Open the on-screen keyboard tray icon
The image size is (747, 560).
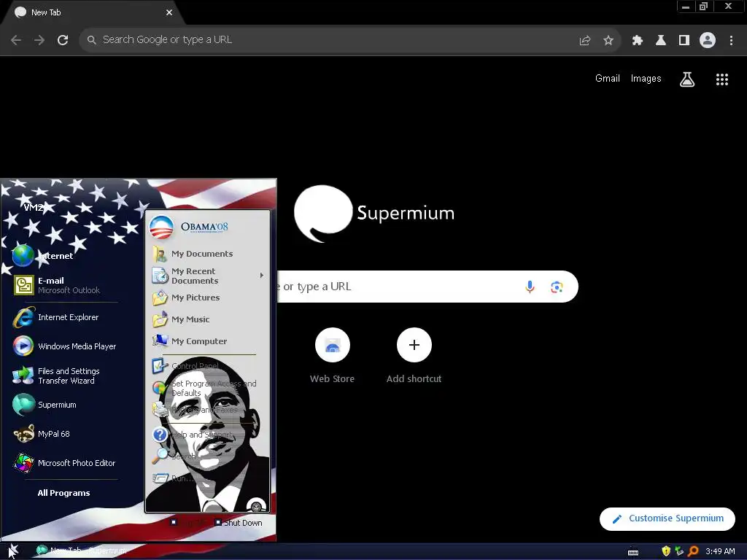(633, 552)
